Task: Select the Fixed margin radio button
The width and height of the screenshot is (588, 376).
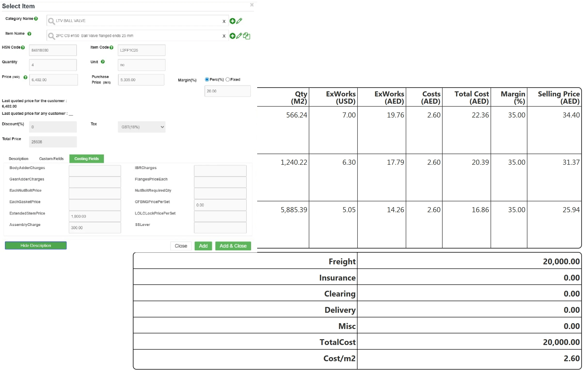Action: 228,79
